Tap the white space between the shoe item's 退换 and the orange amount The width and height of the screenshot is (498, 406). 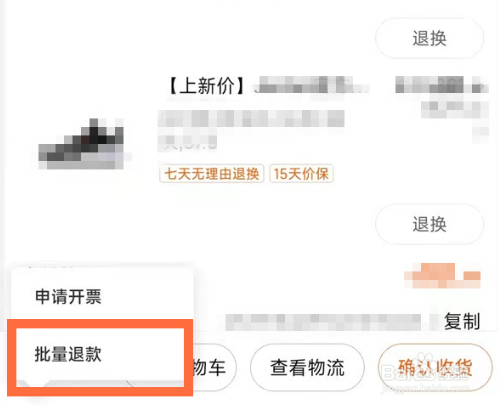pyautogui.click(x=429, y=254)
